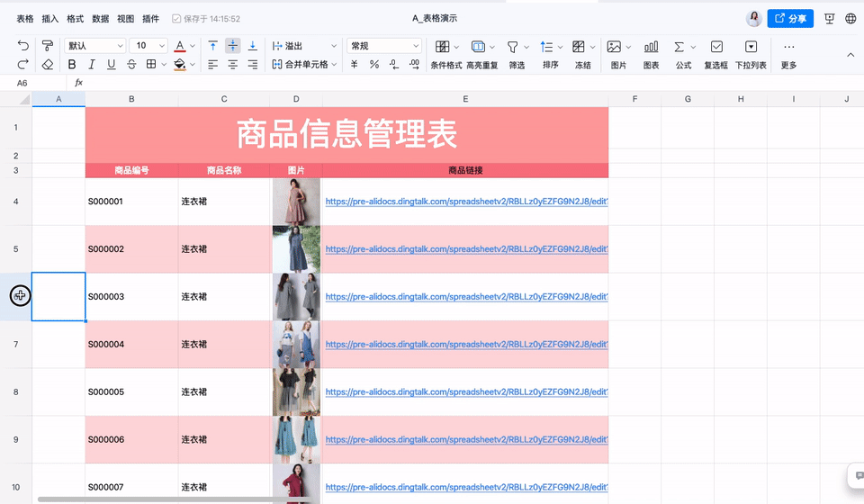Open the font size 10 dropdown
This screenshot has height=504, width=864.
click(x=150, y=46)
